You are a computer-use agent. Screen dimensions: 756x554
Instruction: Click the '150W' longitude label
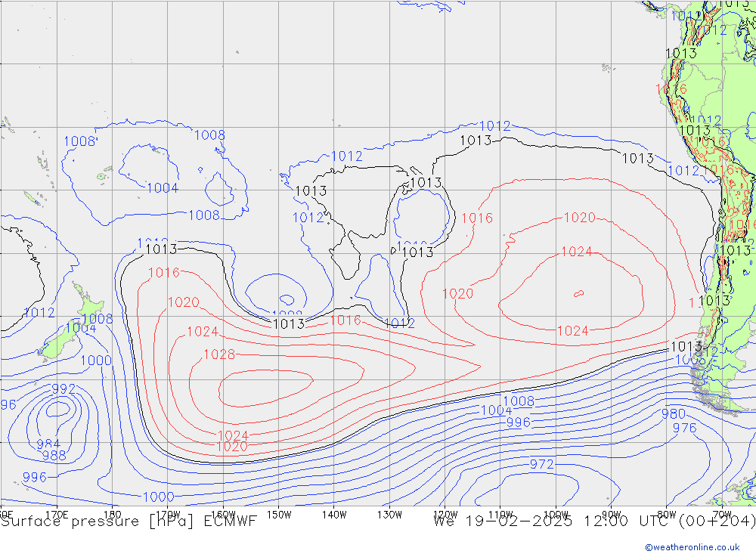pos(279,515)
